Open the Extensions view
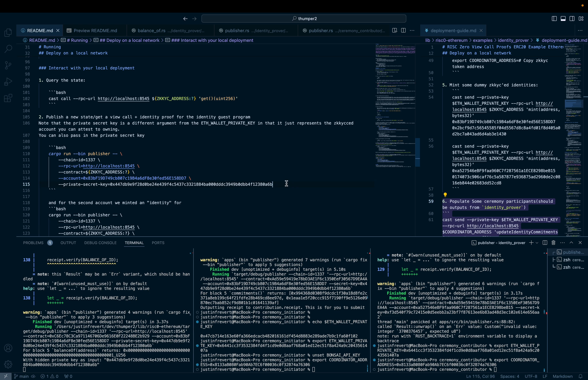 (8, 98)
